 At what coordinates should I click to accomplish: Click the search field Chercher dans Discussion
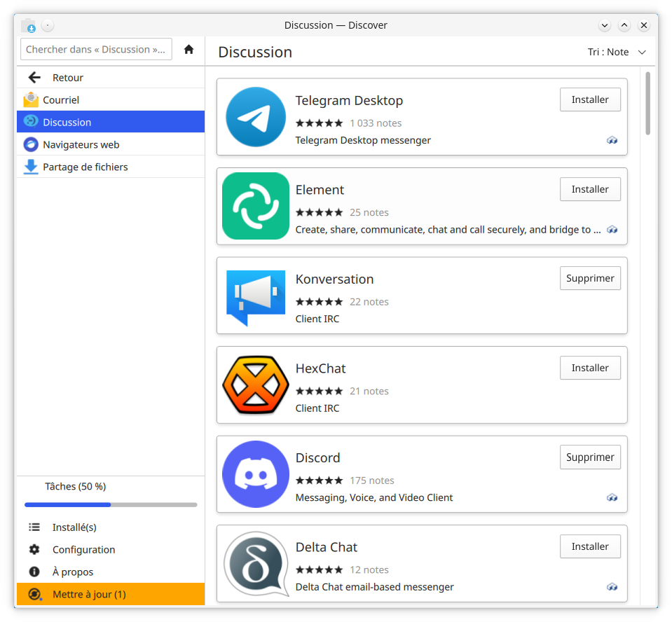point(96,49)
